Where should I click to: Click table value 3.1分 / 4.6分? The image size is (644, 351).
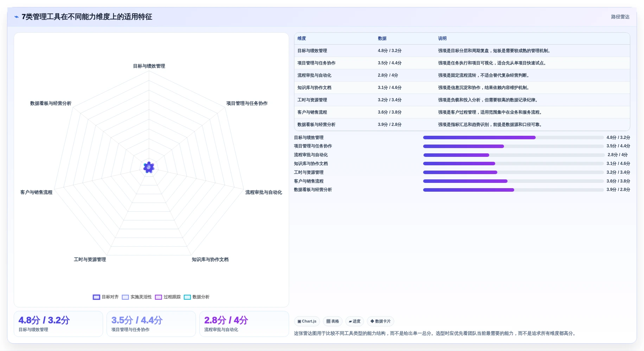click(x=390, y=88)
